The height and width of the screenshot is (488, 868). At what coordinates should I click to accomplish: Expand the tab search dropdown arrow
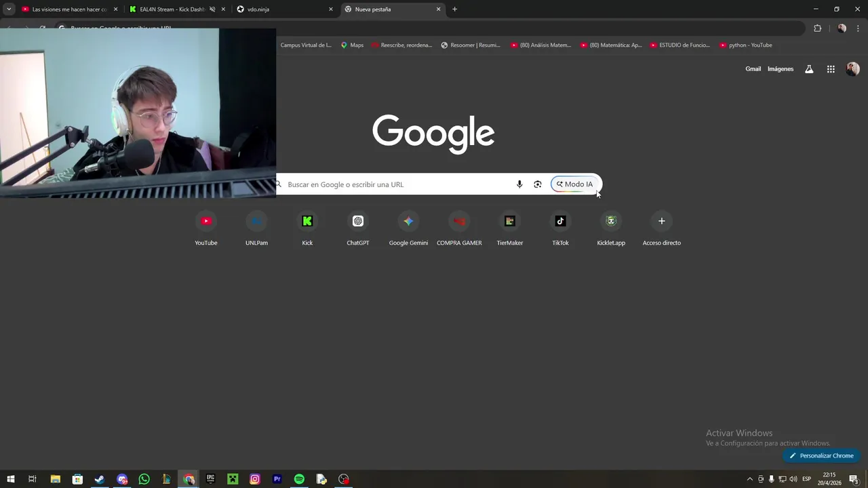[9, 9]
